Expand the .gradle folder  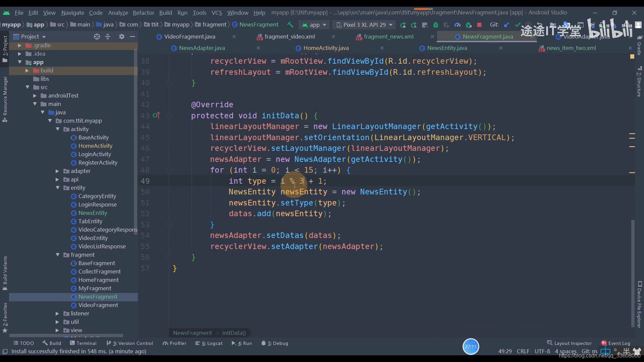pyautogui.click(x=19, y=45)
